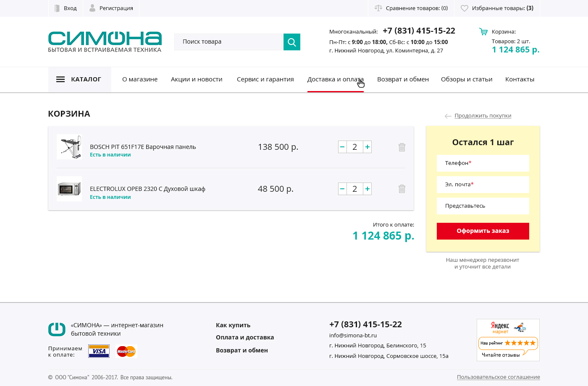Click the price 138 500 р.
The width and height of the screenshot is (588, 386).
click(x=278, y=147)
